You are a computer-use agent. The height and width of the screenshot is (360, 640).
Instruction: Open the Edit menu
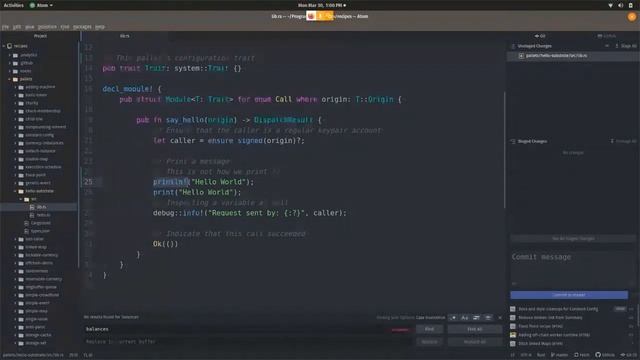(17, 27)
